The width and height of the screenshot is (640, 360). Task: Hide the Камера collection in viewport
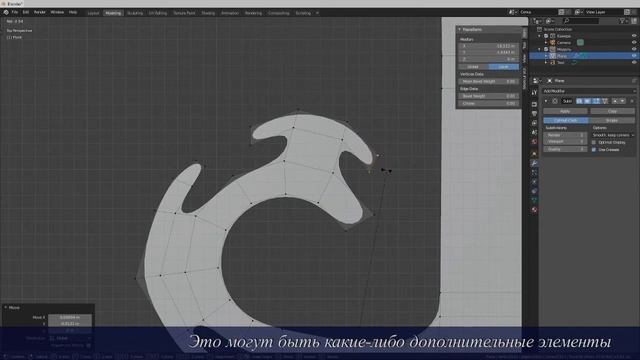pyautogui.click(x=634, y=36)
